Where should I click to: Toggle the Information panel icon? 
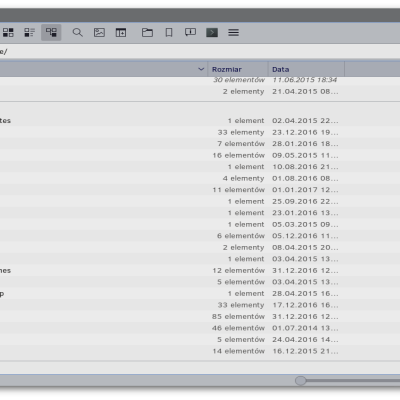[190, 32]
